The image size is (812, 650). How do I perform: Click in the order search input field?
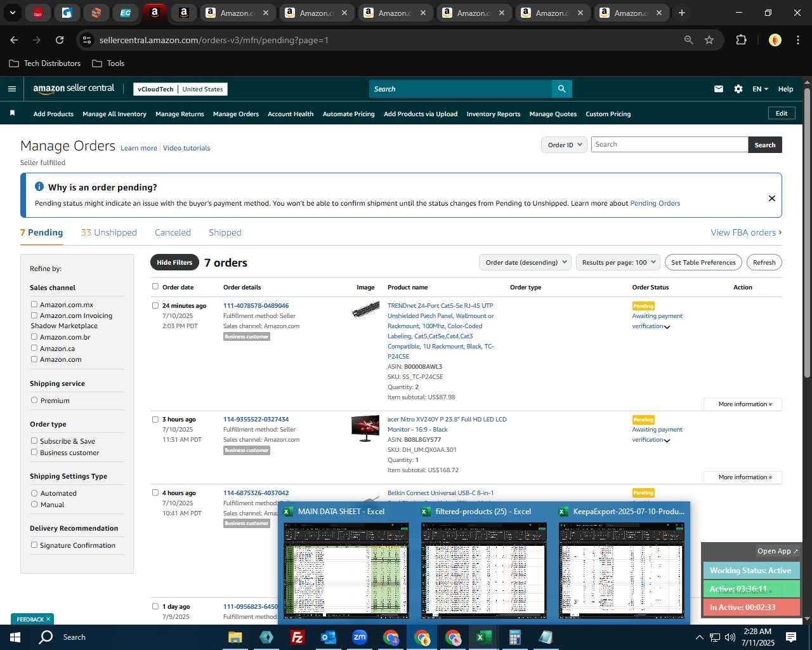[669, 145]
